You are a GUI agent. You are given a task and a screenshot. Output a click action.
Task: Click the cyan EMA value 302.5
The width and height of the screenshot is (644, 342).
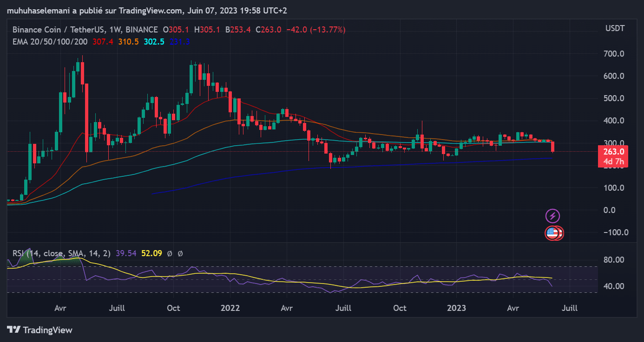pos(154,42)
